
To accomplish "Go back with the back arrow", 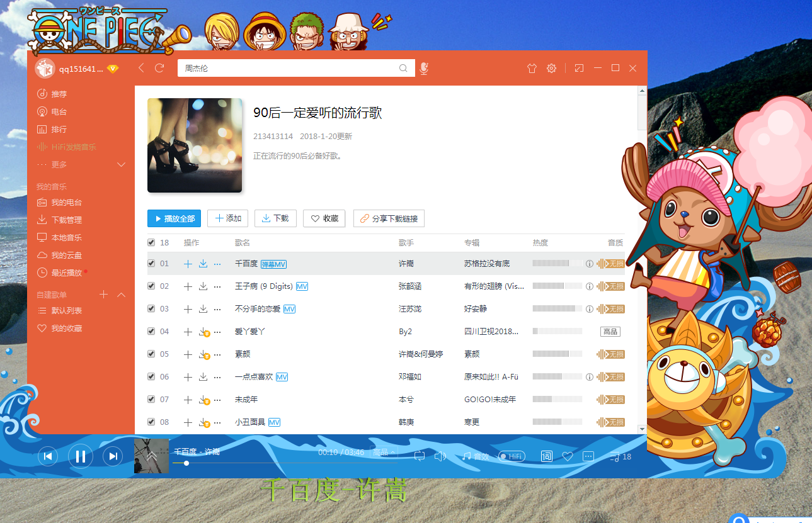I will (x=141, y=68).
